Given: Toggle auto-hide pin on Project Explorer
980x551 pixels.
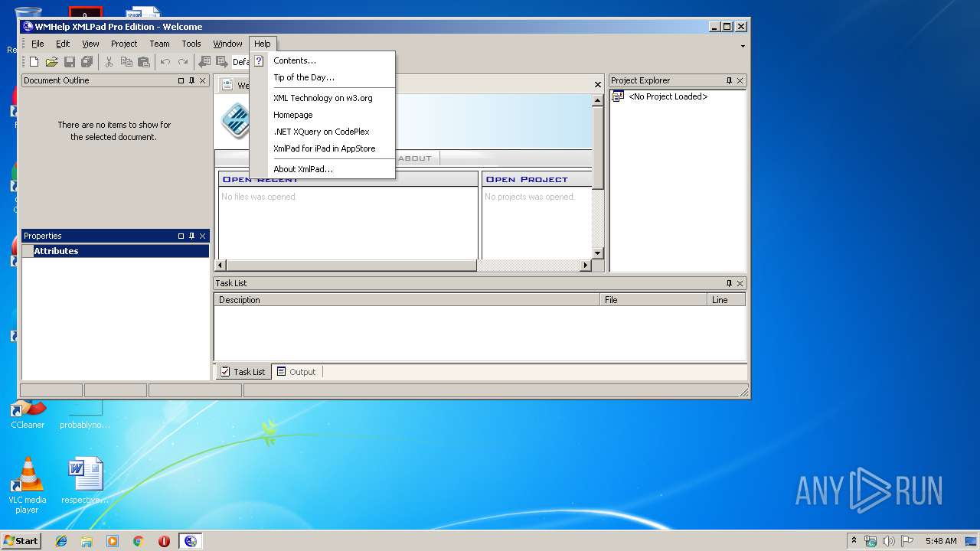Looking at the screenshot, I should coord(729,80).
